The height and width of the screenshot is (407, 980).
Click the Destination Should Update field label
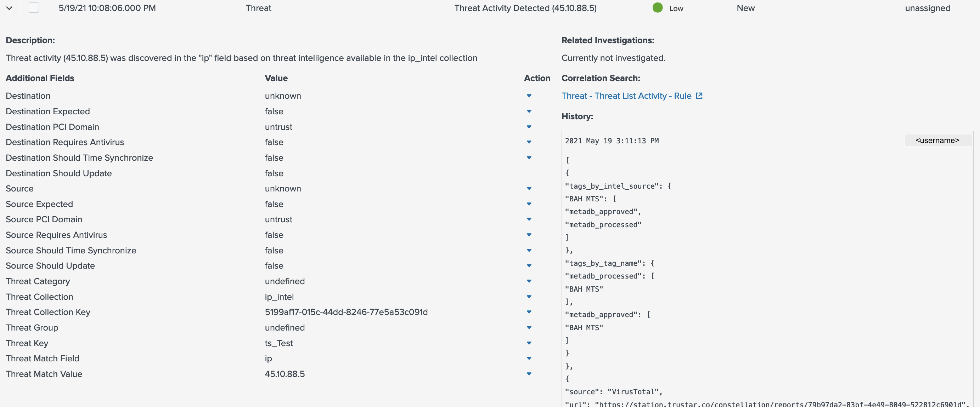58,173
